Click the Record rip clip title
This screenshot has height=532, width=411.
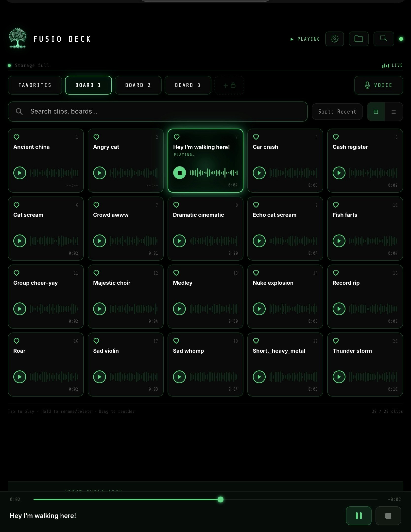coord(346,283)
